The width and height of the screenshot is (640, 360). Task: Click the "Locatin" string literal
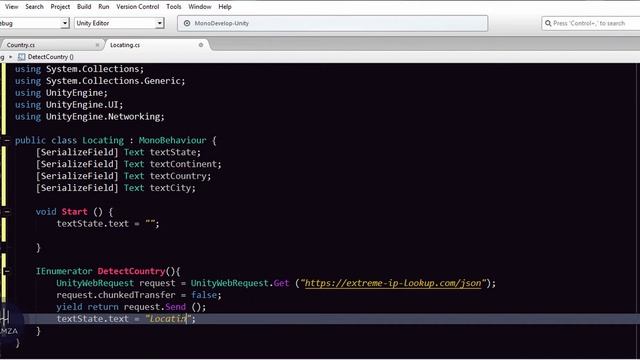click(x=168, y=319)
